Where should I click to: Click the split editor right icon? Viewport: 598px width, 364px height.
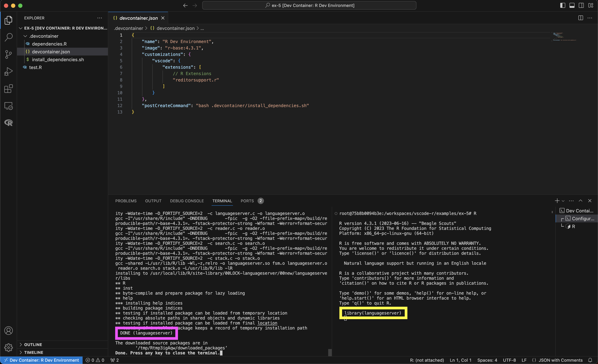coord(581,18)
